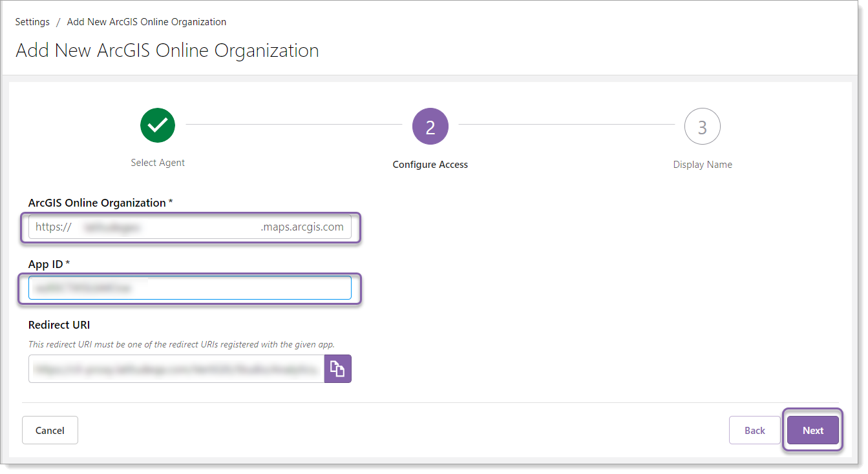The width and height of the screenshot is (868, 474).
Task: Open the Settings breadcrumb link
Action: pos(32,21)
